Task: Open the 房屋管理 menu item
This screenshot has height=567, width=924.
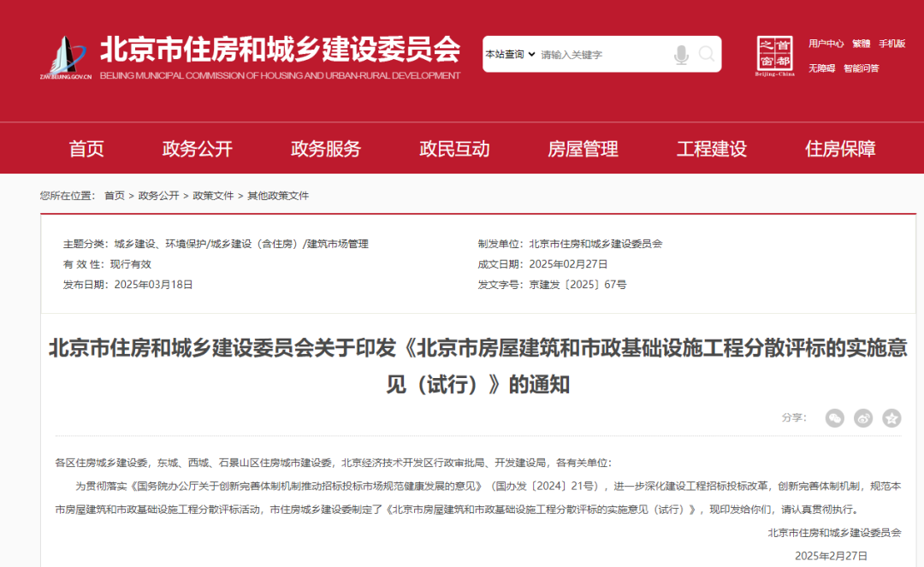Action: [x=583, y=148]
